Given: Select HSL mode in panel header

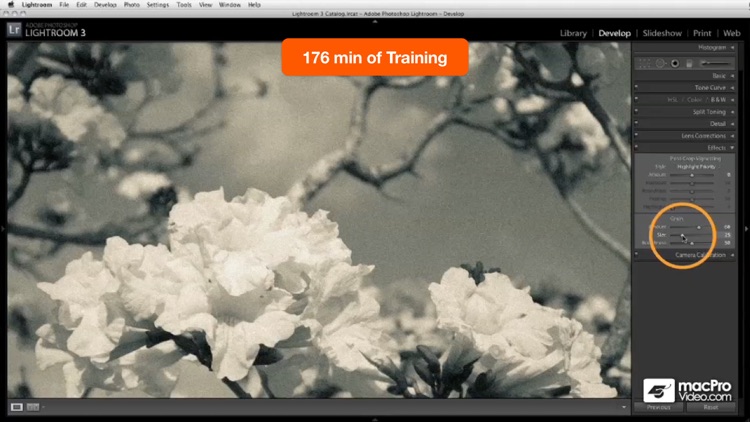Looking at the screenshot, I should pyautogui.click(x=673, y=100).
